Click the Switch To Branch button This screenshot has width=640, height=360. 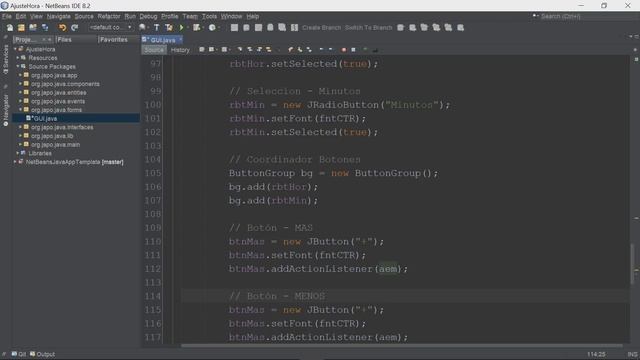[369, 28]
